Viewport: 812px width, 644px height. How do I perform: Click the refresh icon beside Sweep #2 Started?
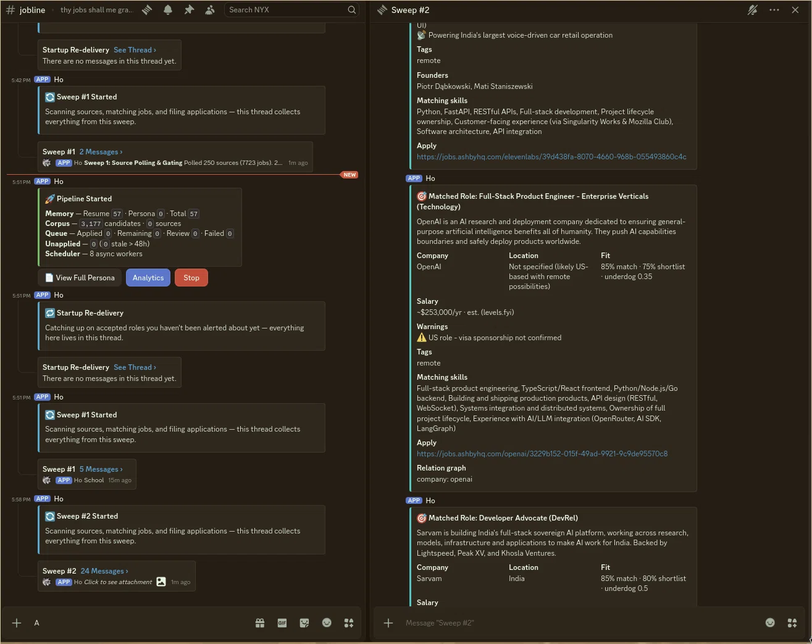click(50, 516)
